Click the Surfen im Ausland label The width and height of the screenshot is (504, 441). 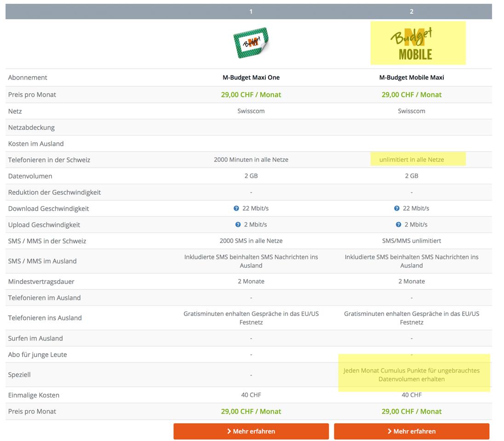35,339
